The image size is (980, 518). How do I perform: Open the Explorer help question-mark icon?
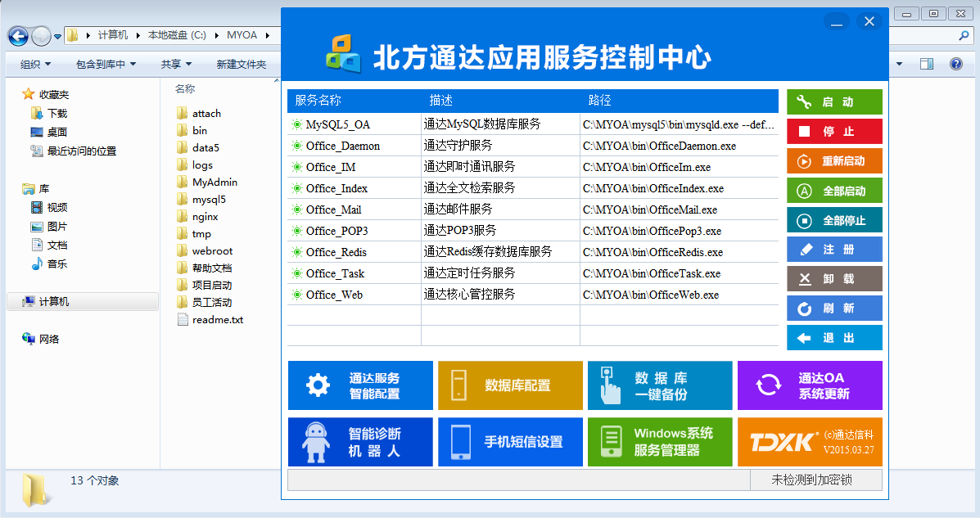click(x=955, y=64)
